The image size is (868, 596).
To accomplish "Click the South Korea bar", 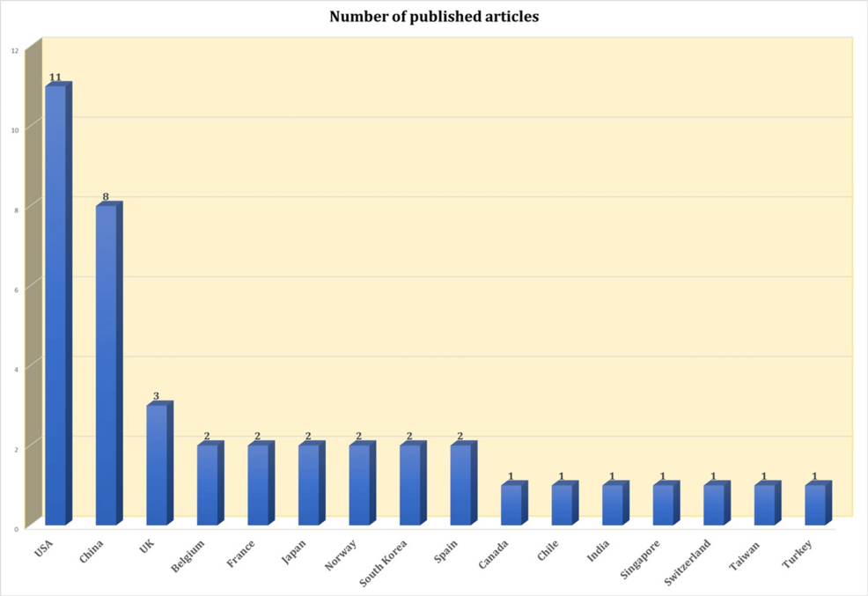I will tap(410, 484).
